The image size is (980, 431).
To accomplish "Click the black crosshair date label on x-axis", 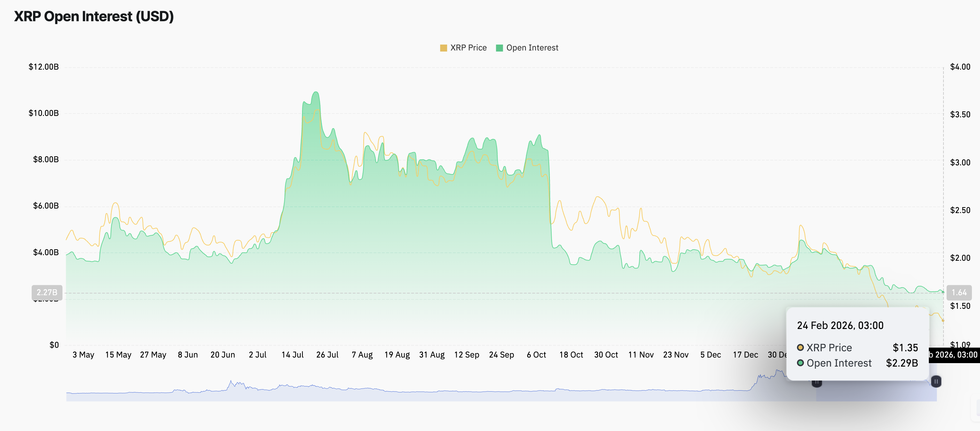I will pos(955,355).
